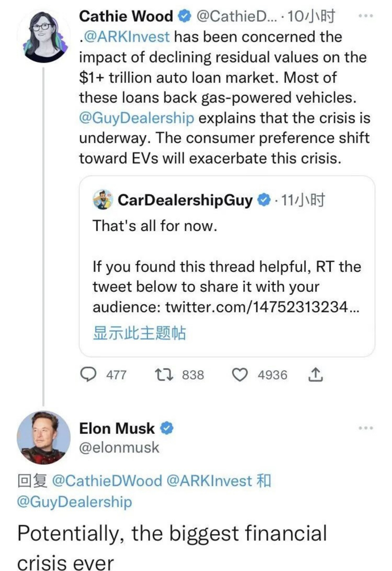Viewport: 392px width, 571px height.
Task: Click the verified badge beside Elon Musk
Action: click(x=167, y=428)
